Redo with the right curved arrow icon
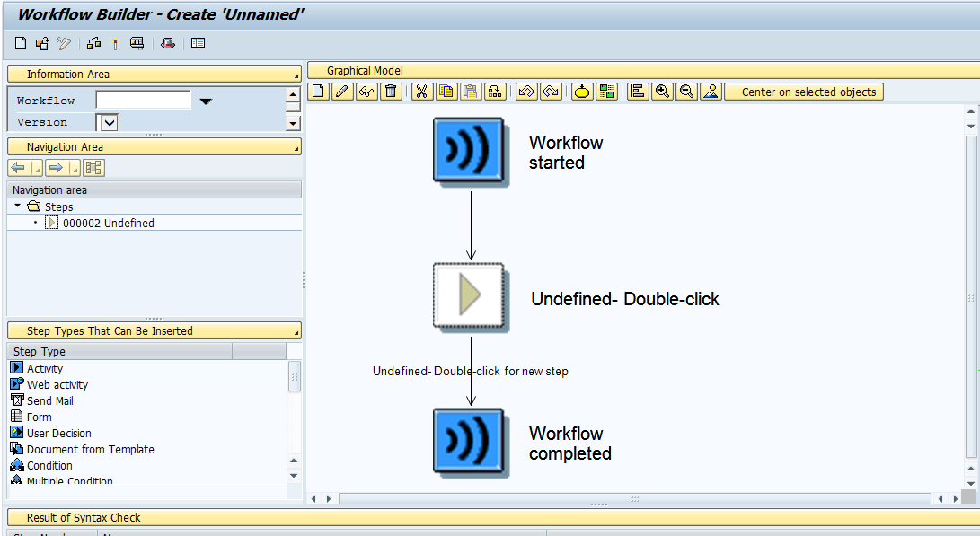Screen dimensions: 980x536 tap(551, 92)
